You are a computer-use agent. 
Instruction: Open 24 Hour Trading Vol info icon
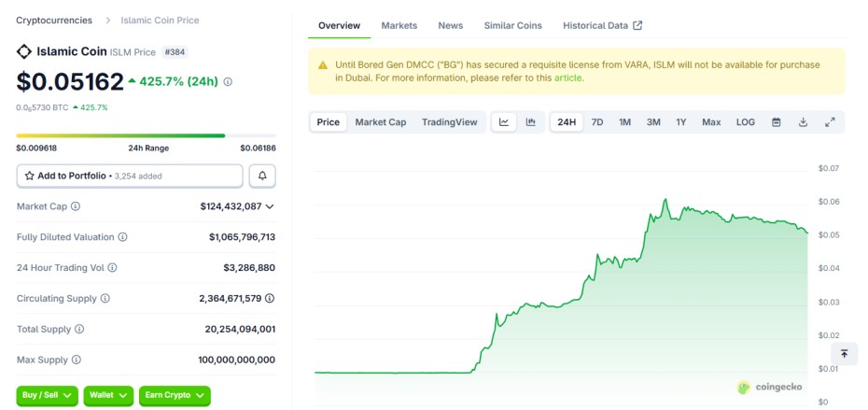(112, 268)
